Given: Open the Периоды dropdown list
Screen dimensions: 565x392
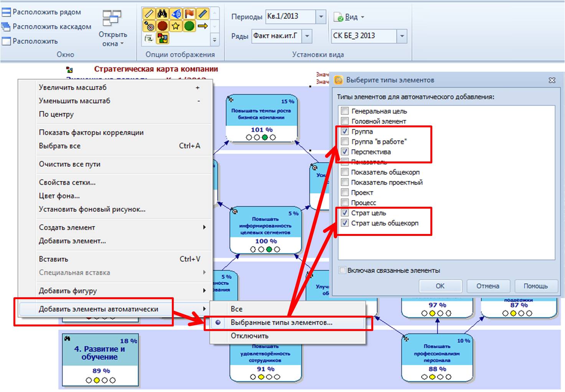Looking at the screenshot, I should (x=321, y=16).
